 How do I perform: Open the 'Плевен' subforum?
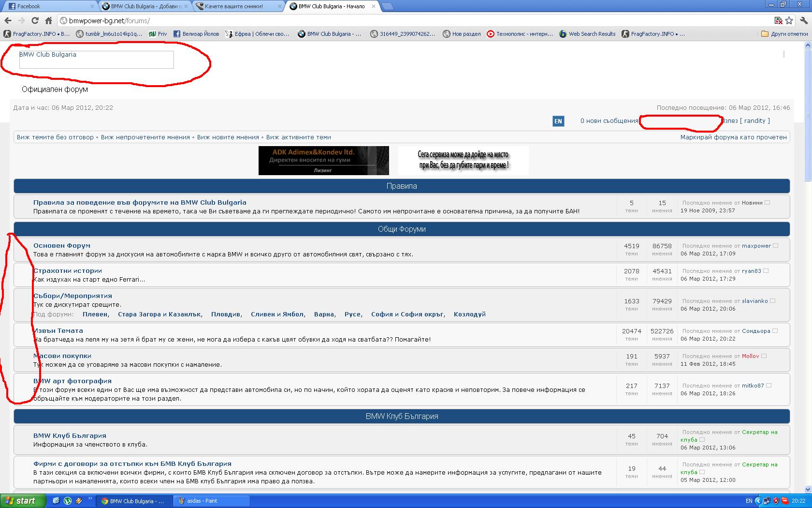pos(95,314)
